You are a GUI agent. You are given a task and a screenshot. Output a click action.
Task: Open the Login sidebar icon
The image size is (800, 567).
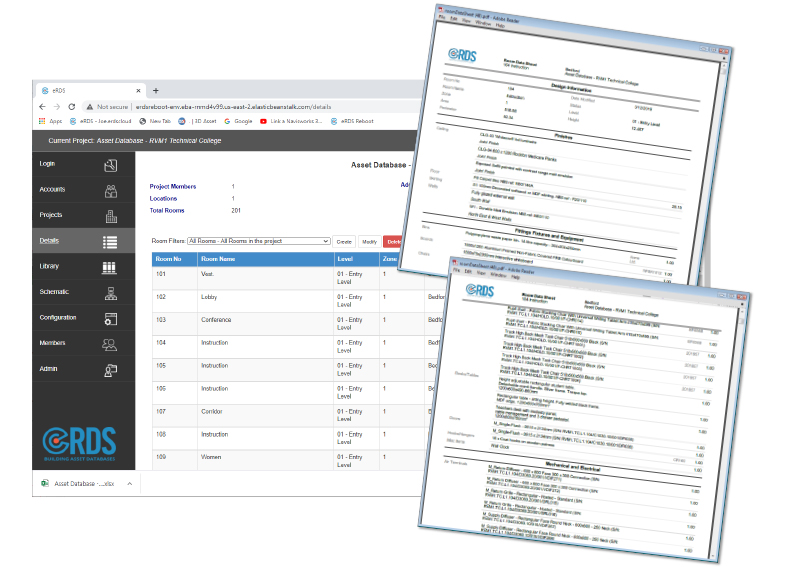[111, 165]
